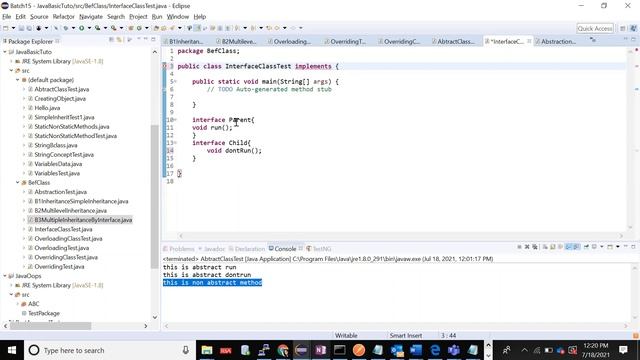Click the Open Console icon
640x360 pixels.
pos(610,247)
